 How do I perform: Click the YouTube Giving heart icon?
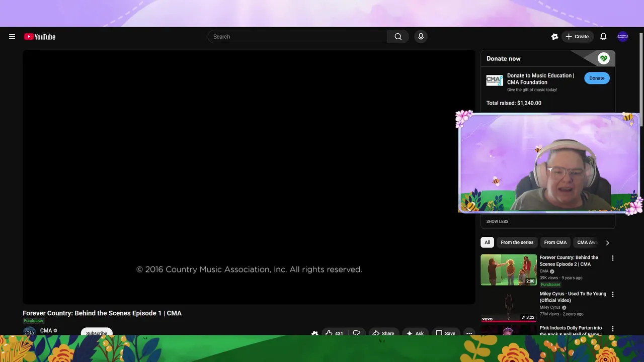[x=603, y=59]
